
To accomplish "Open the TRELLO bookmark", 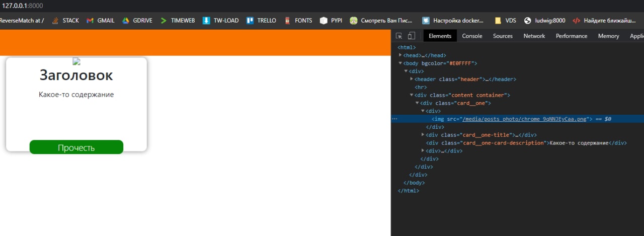I will point(261,21).
